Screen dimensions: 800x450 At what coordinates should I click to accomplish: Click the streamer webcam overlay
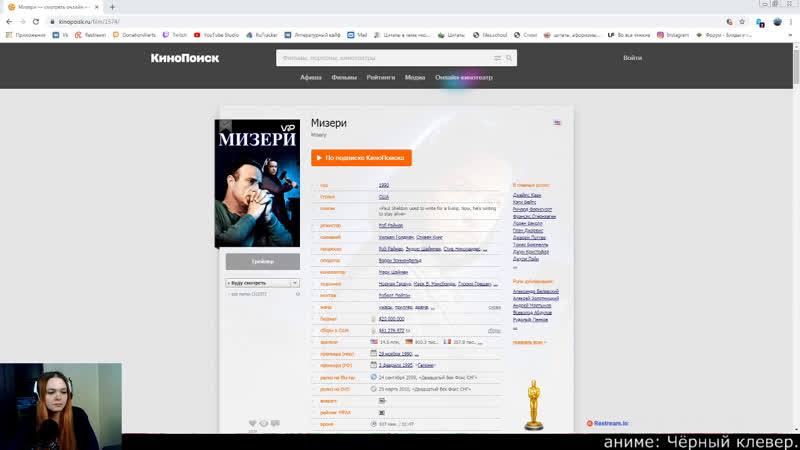(x=61, y=406)
